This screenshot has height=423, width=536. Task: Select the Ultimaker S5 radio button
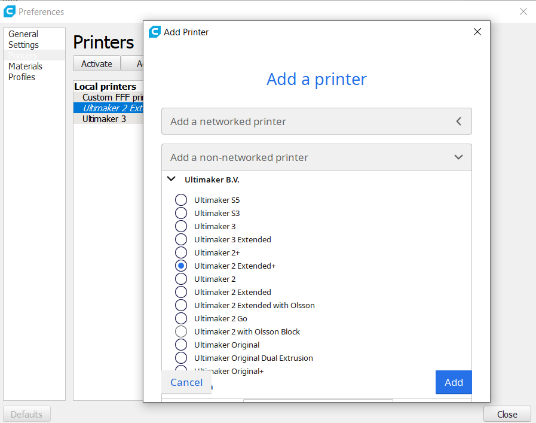pos(181,200)
